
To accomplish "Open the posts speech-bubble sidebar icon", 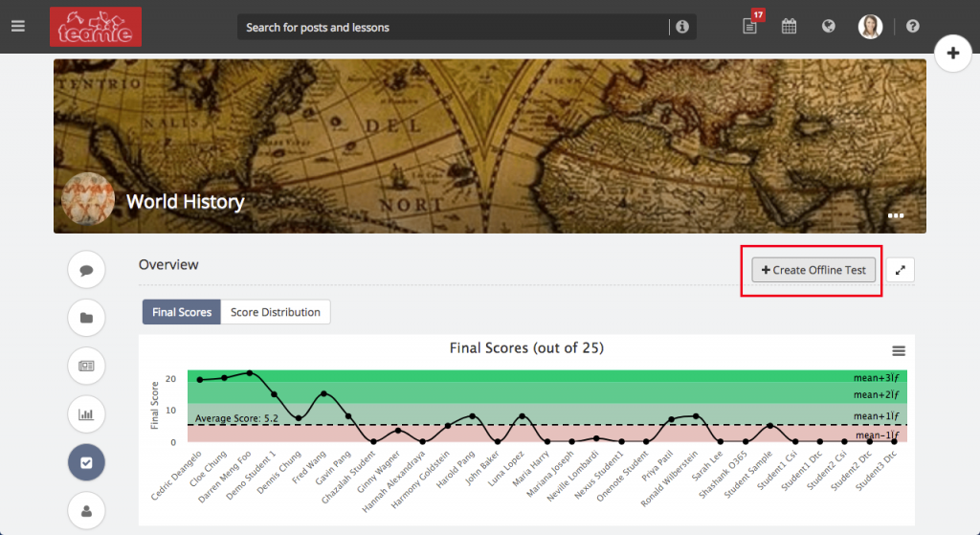I will point(86,270).
